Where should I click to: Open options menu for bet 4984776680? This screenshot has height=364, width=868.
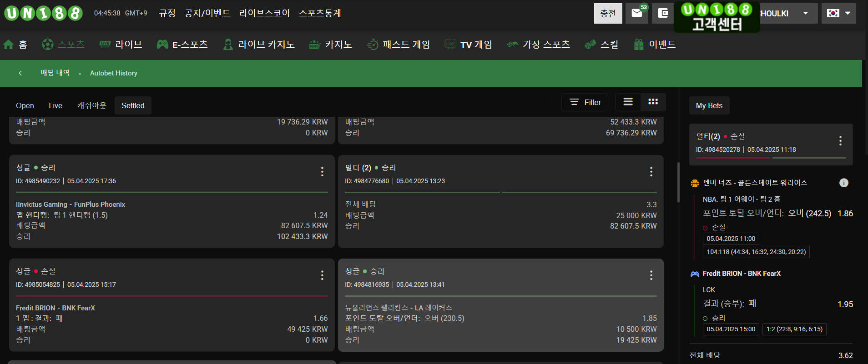651,171
